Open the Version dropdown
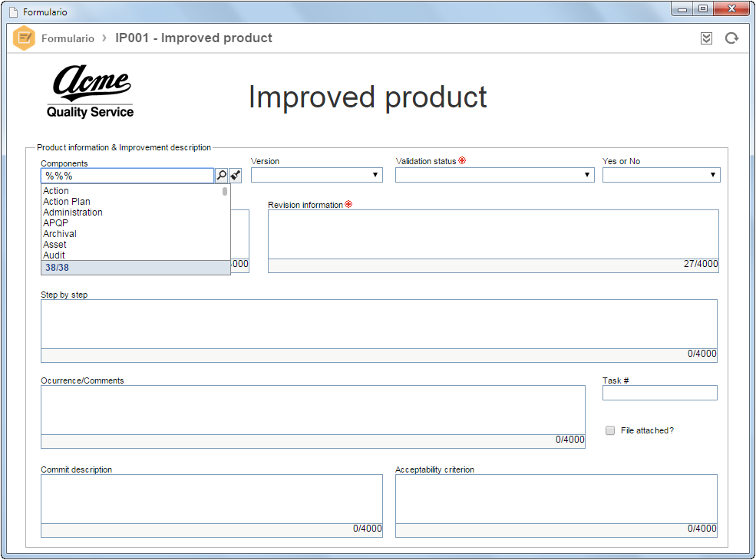The width and height of the screenshot is (756, 560). [x=317, y=175]
